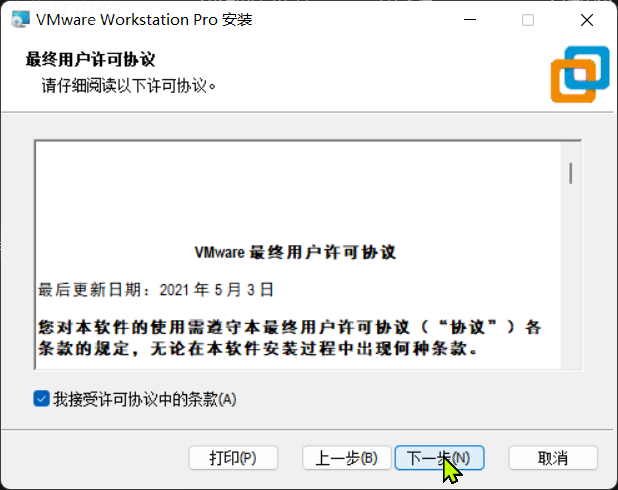This screenshot has height=490, width=618.
Task: Click the 我接受许可协议中的条款(A) label text
Action: coord(145,399)
